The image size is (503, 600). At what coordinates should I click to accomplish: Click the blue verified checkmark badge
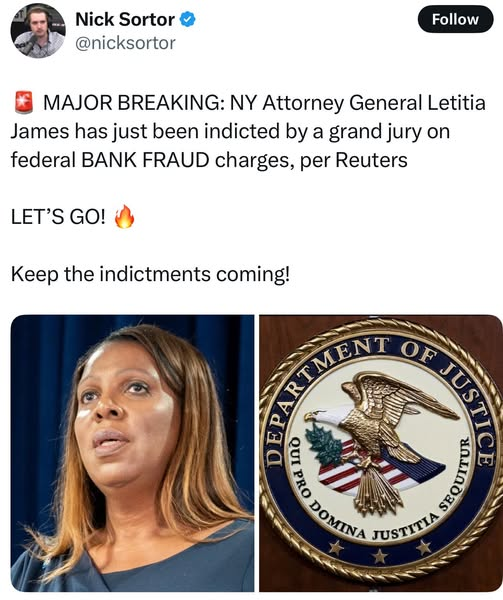pyautogui.click(x=188, y=20)
